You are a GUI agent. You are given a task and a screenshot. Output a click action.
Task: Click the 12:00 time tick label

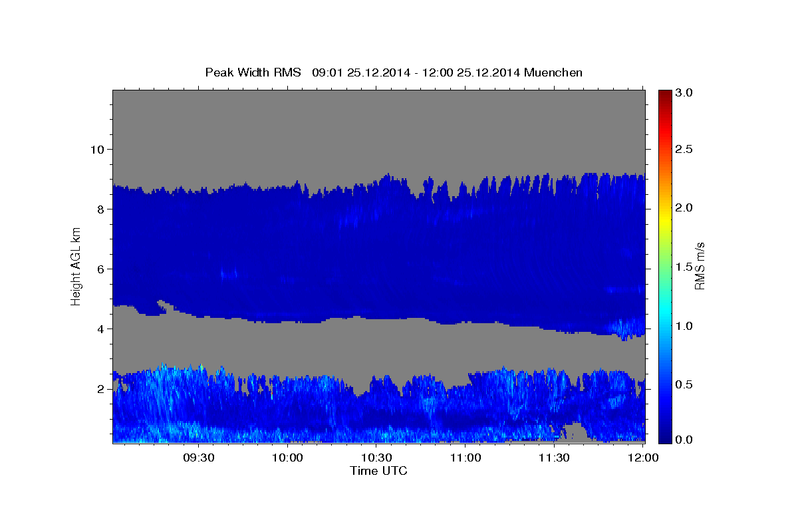[x=643, y=458]
